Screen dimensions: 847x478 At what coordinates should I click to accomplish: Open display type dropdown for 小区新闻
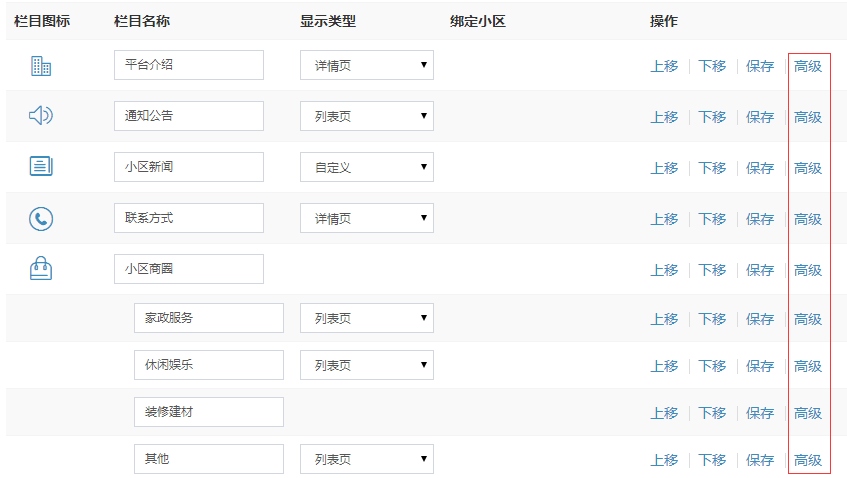367,167
